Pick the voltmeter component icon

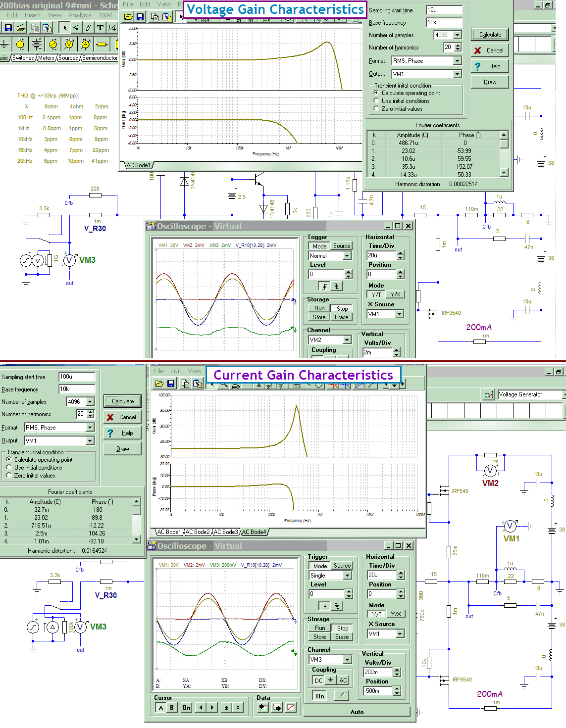pos(69,45)
